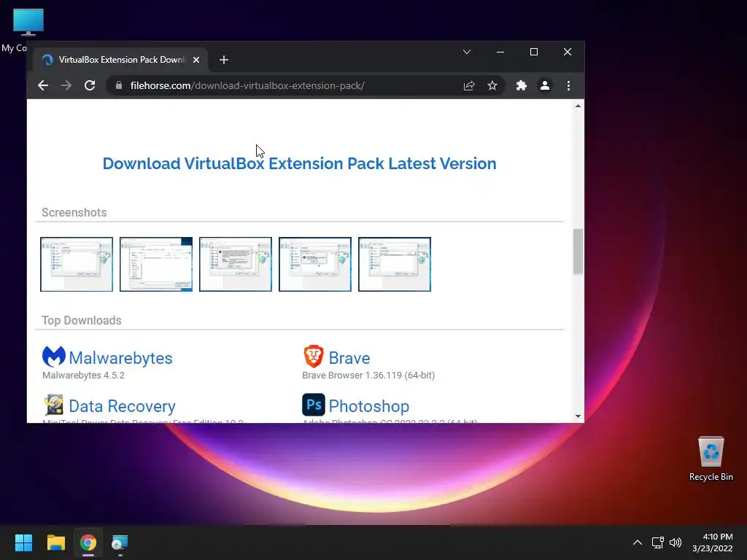The height and width of the screenshot is (560, 747).
Task: Open the Photoshop download link
Action: tap(368, 406)
